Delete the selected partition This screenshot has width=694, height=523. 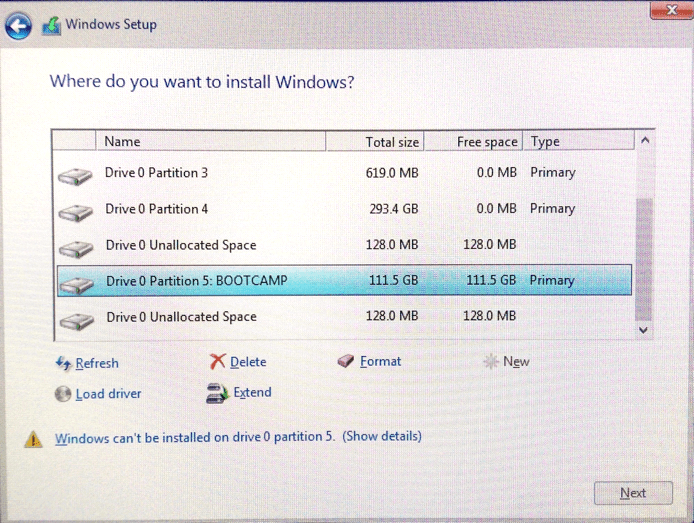(248, 362)
